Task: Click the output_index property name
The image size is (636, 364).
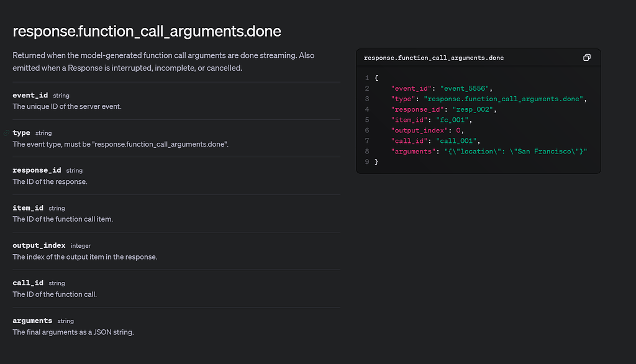Action: (39, 245)
